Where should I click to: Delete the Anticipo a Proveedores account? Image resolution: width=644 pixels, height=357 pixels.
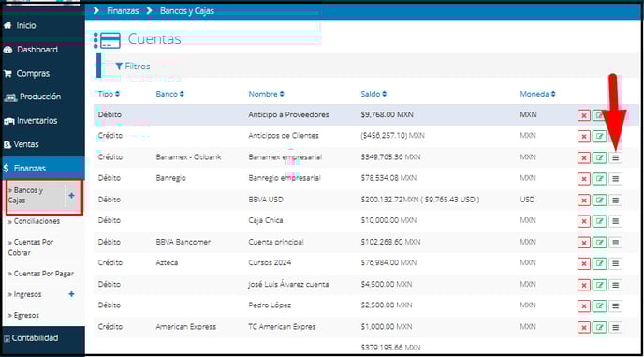[584, 115]
